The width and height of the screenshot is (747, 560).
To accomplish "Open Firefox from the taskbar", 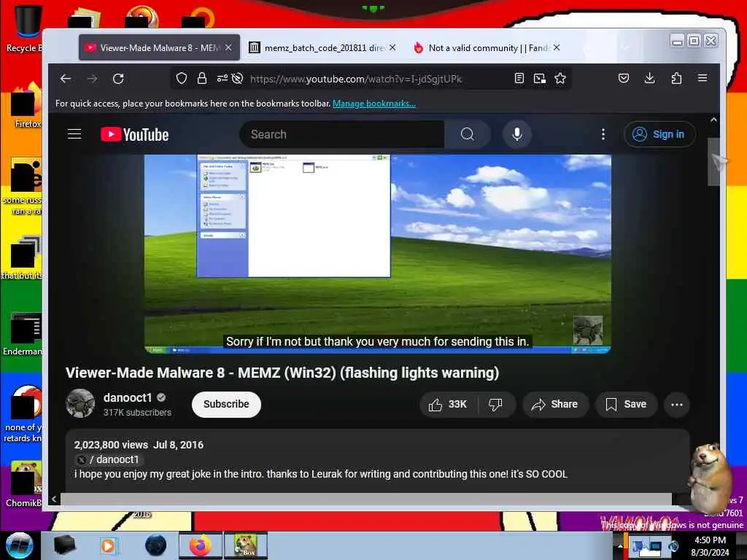I will (x=200, y=545).
